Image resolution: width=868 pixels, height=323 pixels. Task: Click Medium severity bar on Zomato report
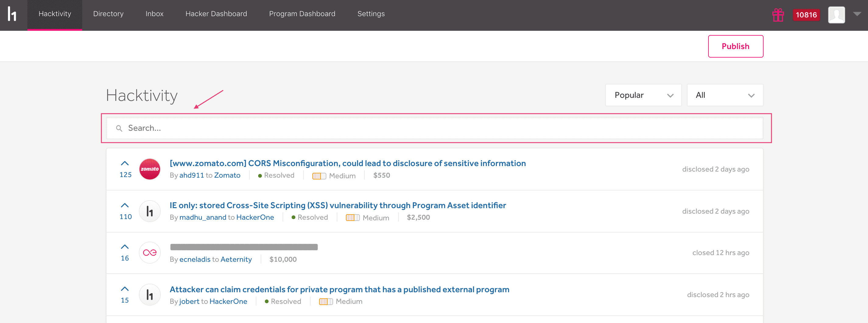click(x=319, y=176)
